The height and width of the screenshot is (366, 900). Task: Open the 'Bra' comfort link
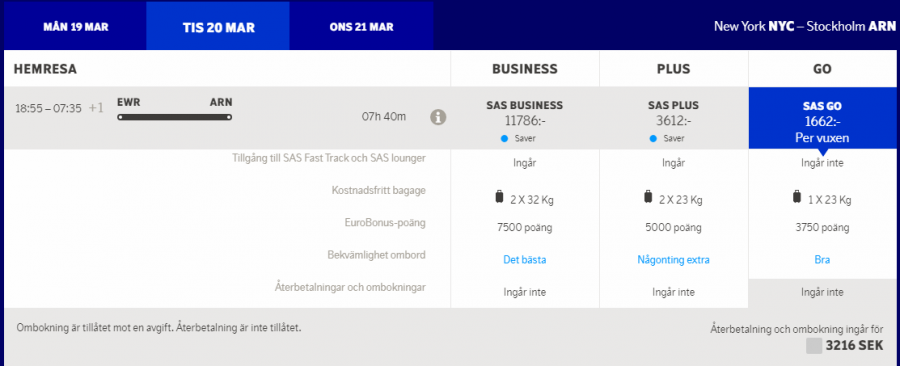tap(822, 260)
